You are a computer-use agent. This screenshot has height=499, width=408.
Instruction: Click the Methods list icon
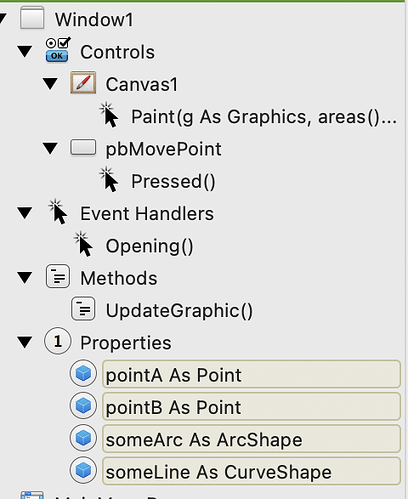pos(58,276)
